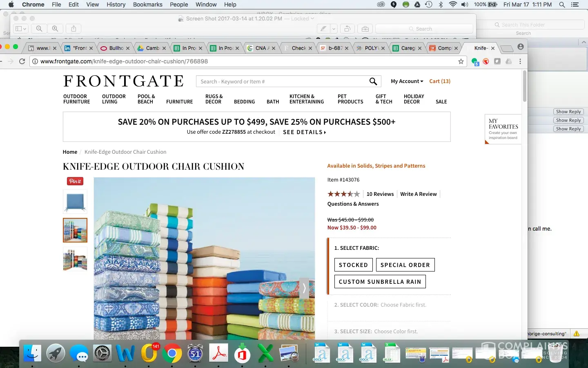Image resolution: width=588 pixels, height=368 pixels.
Task: Open Preview sidebar view dropdown
Action: coord(20,29)
